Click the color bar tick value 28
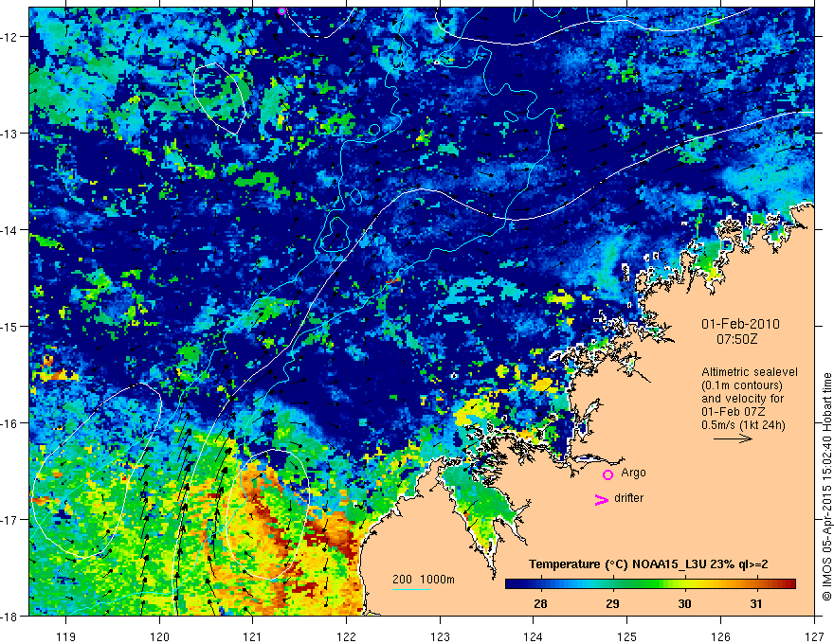834x644 pixels. click(540, 603)
